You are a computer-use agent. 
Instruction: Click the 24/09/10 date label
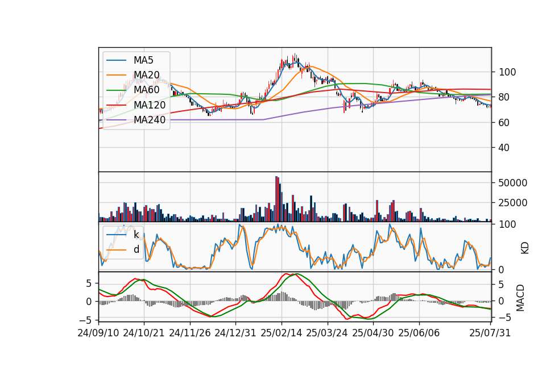[98, 333]
